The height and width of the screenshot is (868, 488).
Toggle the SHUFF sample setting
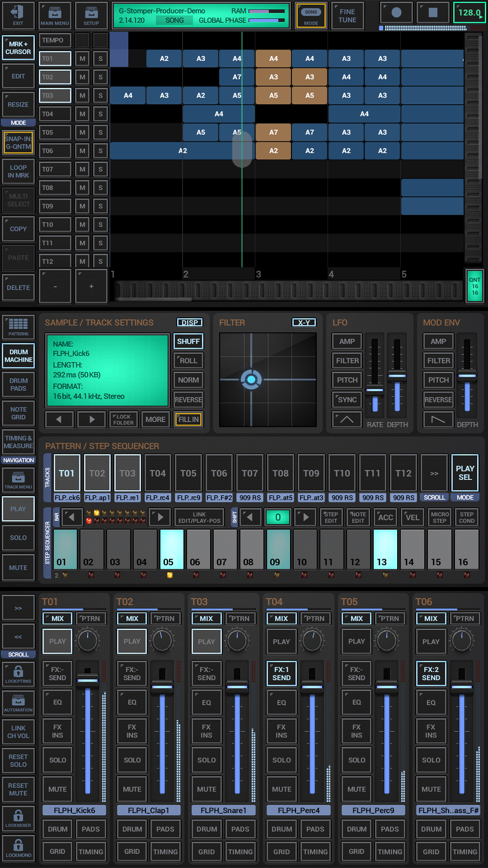click(188, 341)
